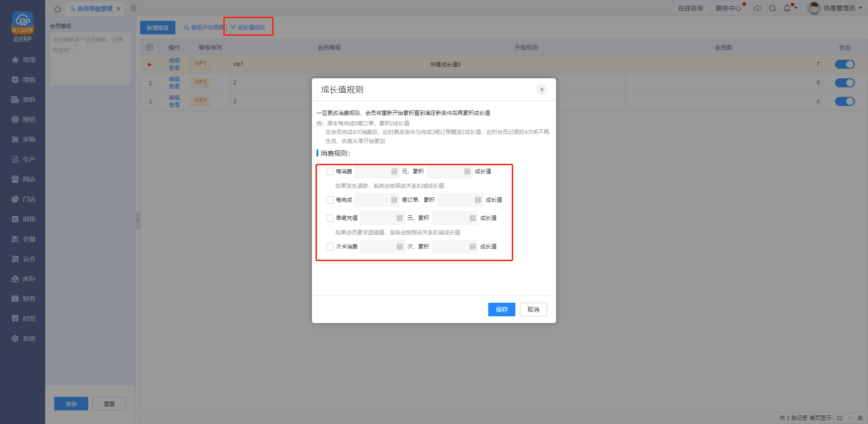Click the 会员等级 filter textarea

(x=90, y=58)
